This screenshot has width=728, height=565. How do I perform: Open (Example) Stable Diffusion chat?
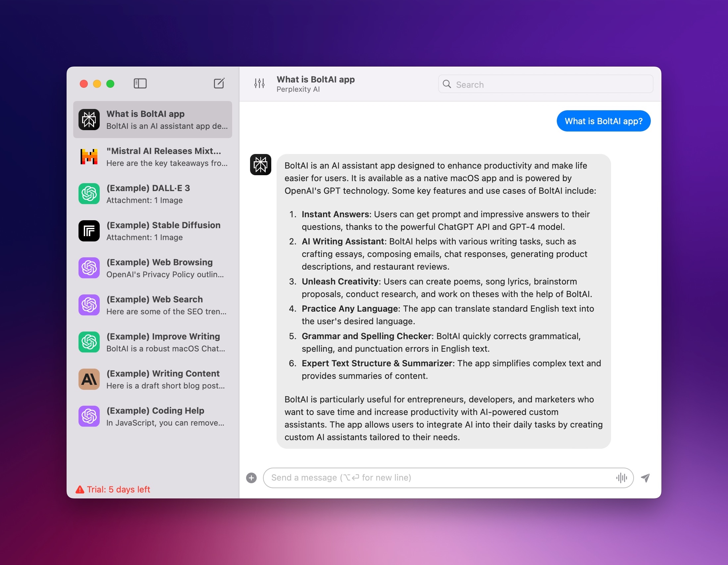click(153, 231)
